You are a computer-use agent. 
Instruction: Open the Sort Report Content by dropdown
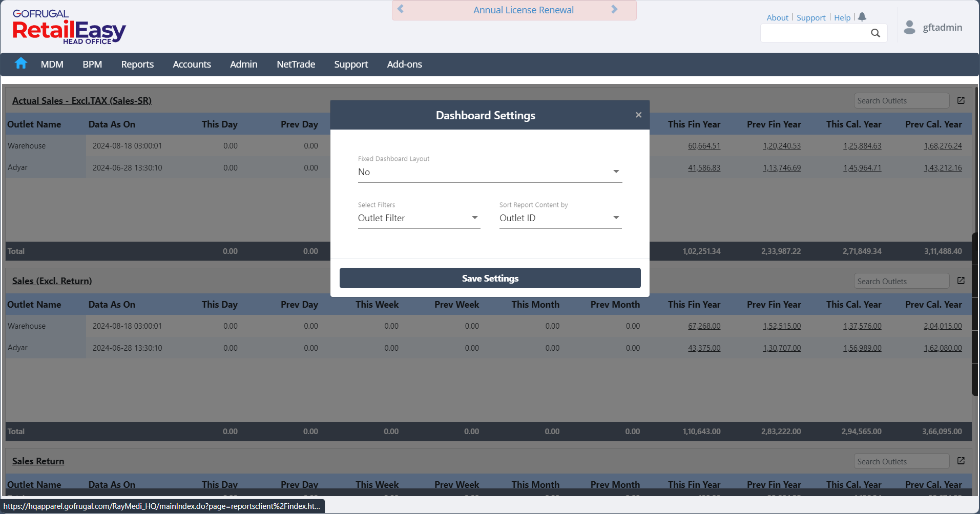[x=560, y=218]
